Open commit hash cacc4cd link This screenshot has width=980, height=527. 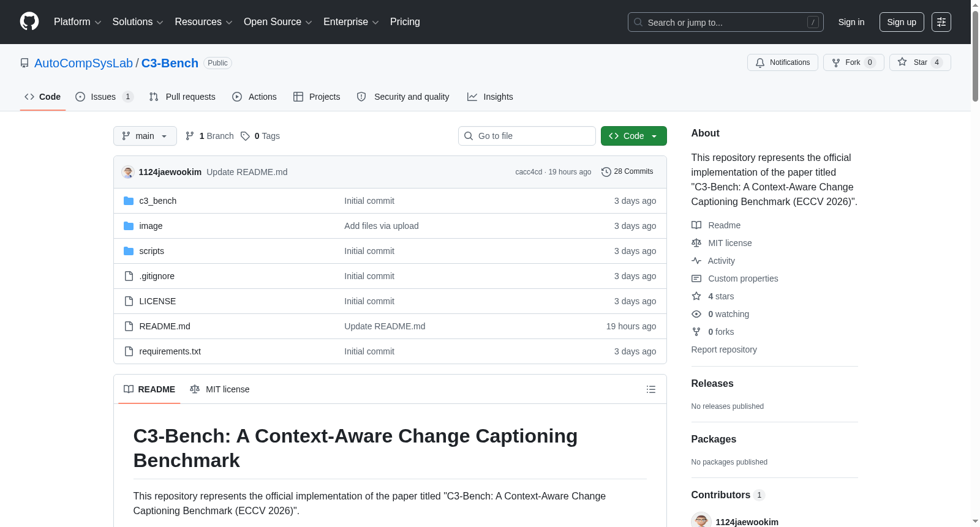(x=529, y=172)
